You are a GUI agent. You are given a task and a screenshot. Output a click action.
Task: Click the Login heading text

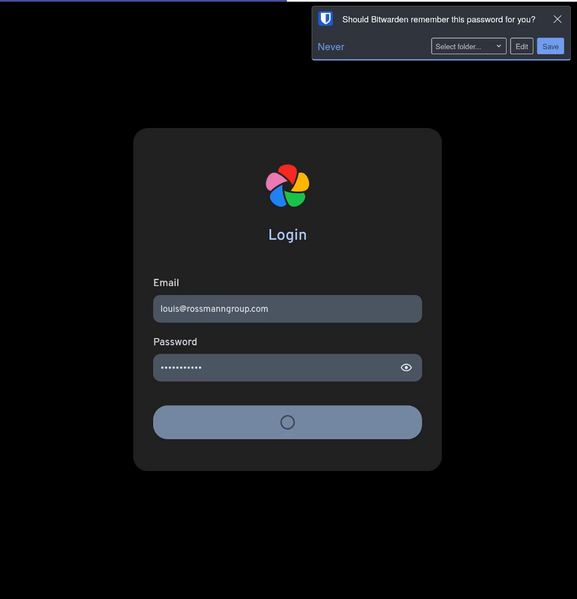287,235
